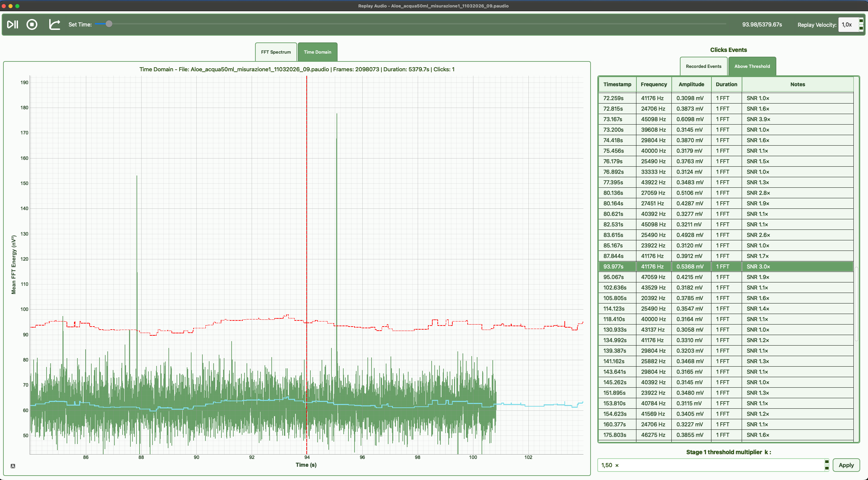Click the 40000 Hz cell in row 75.456s
Image resolution: width=868 pixels, height=480 pixels.
point(654,151)
